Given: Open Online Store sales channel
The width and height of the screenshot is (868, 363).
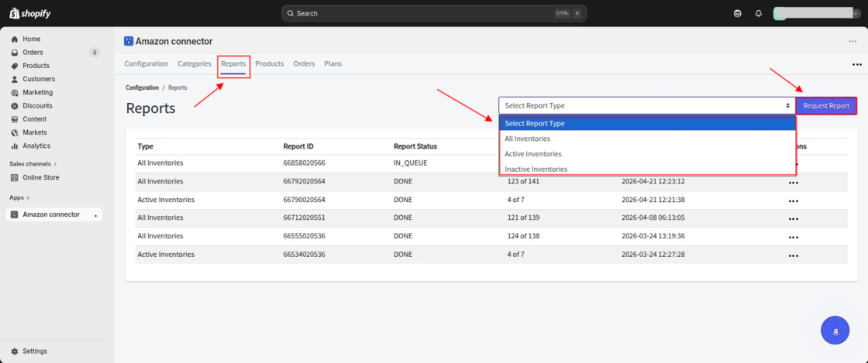Looking at the screenshot, I should pyautogui.click(x=40, y=177).
